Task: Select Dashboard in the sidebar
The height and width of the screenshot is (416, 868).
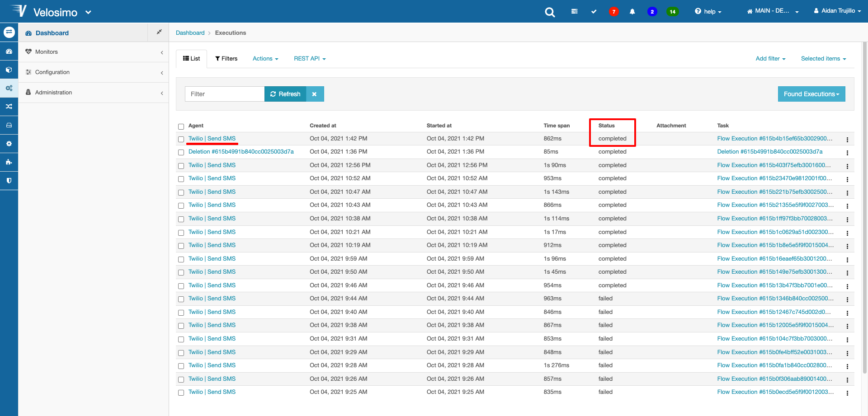Action: 52,33
